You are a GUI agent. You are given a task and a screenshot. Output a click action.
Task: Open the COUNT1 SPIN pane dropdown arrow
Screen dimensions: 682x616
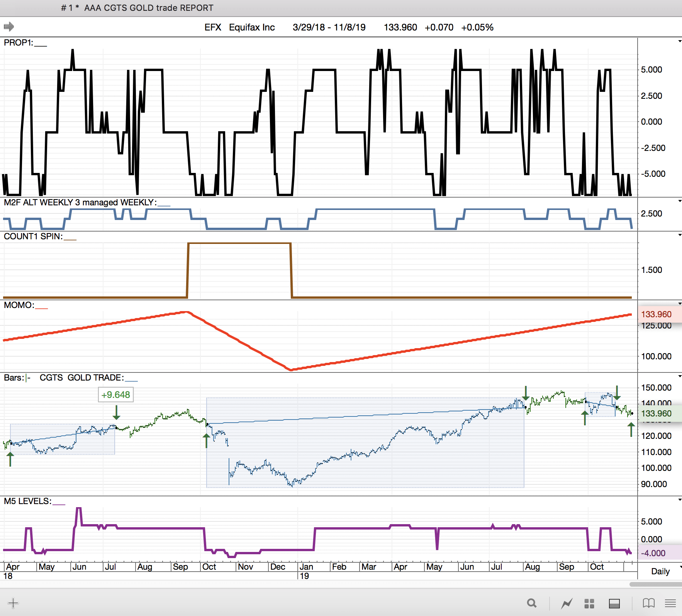tap(679, 235)
